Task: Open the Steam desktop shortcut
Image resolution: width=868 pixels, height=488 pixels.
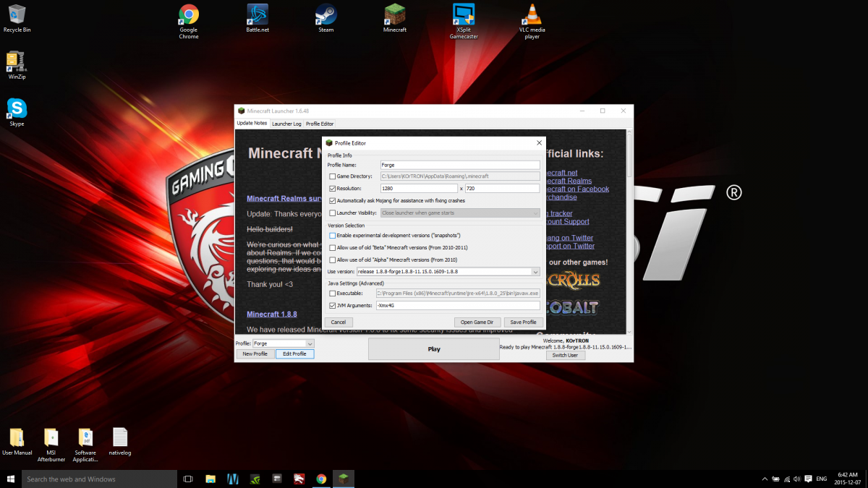Action: [x=326, y=19]
